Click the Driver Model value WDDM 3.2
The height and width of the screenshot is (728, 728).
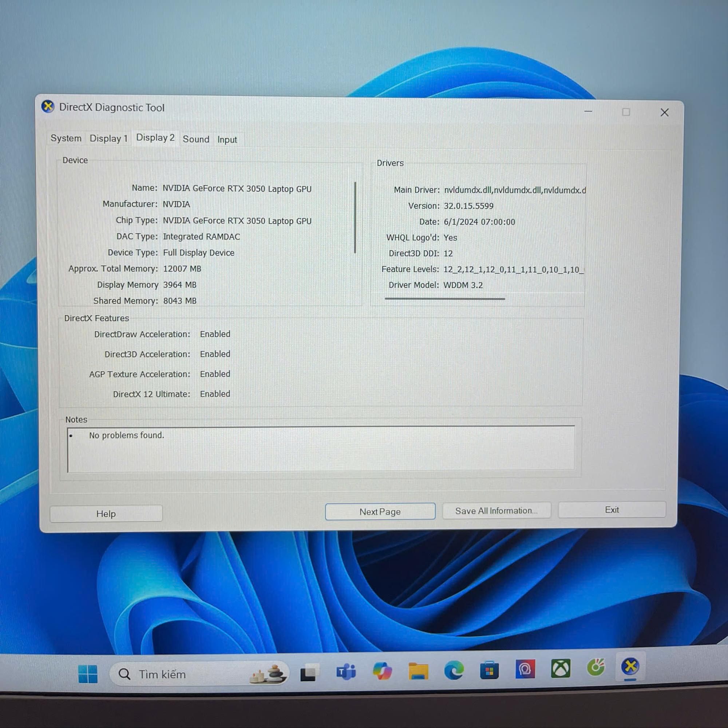(463, 285)
